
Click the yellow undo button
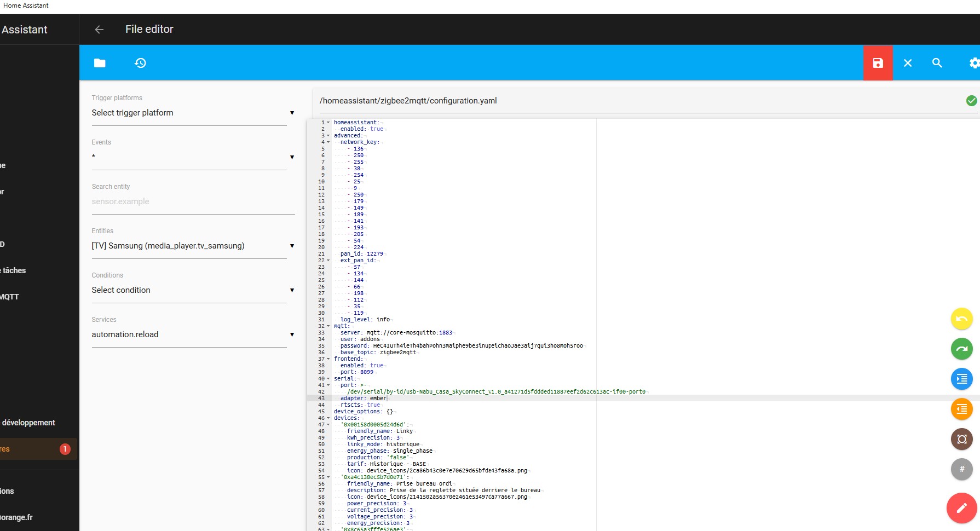pos(961,319)
